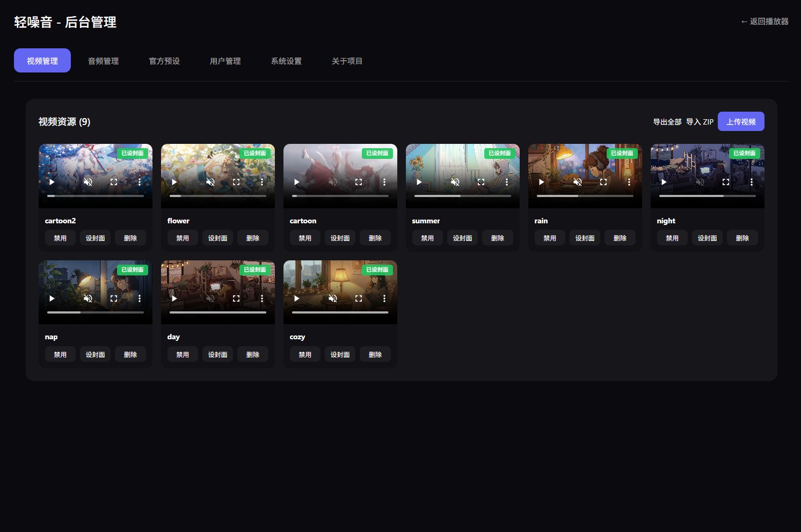Disable the nap video
The image size is (801, 532).
[60, 354]
